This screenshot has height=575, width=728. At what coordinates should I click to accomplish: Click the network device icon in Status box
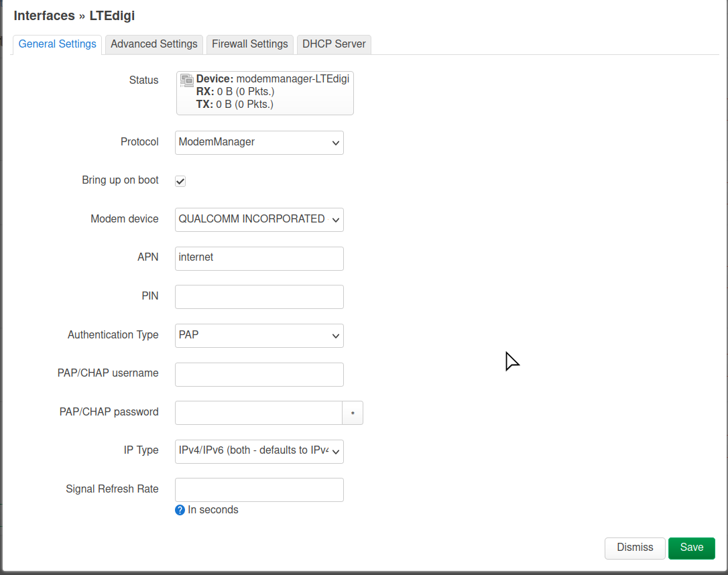(x=187, y=80)
